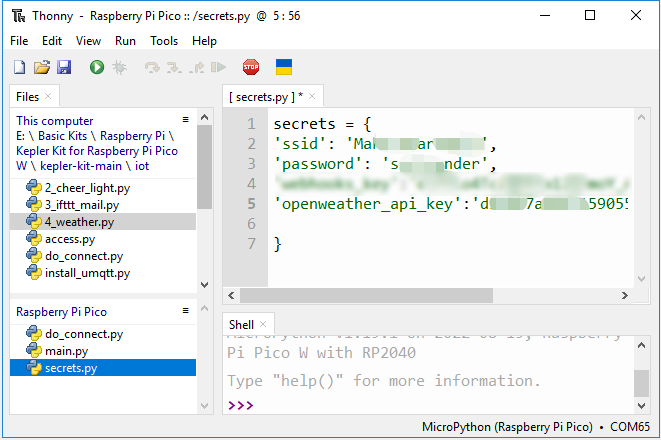Viewport: 661px width, 440px height.
Task: Open the Run menu
Action: 125,41
